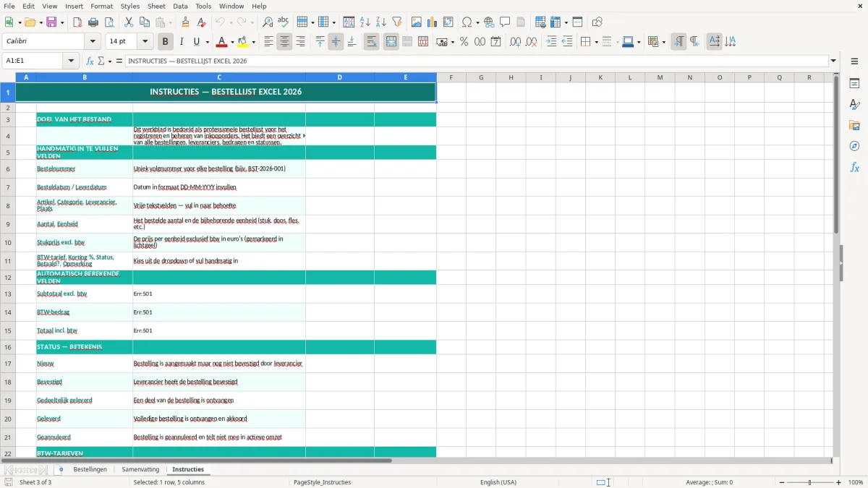Click the Copy icon
This screenshot has width=868, height=488.
(x=144, y=22)
